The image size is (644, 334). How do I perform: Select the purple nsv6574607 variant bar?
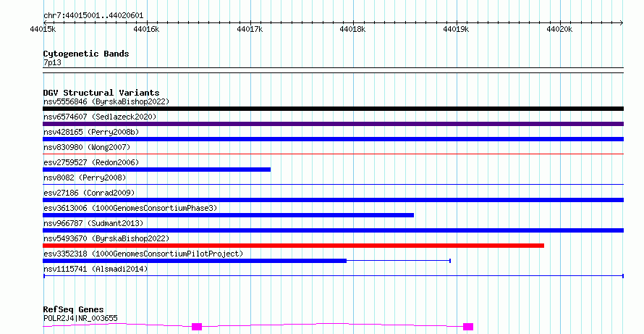(x=333, y=124)
